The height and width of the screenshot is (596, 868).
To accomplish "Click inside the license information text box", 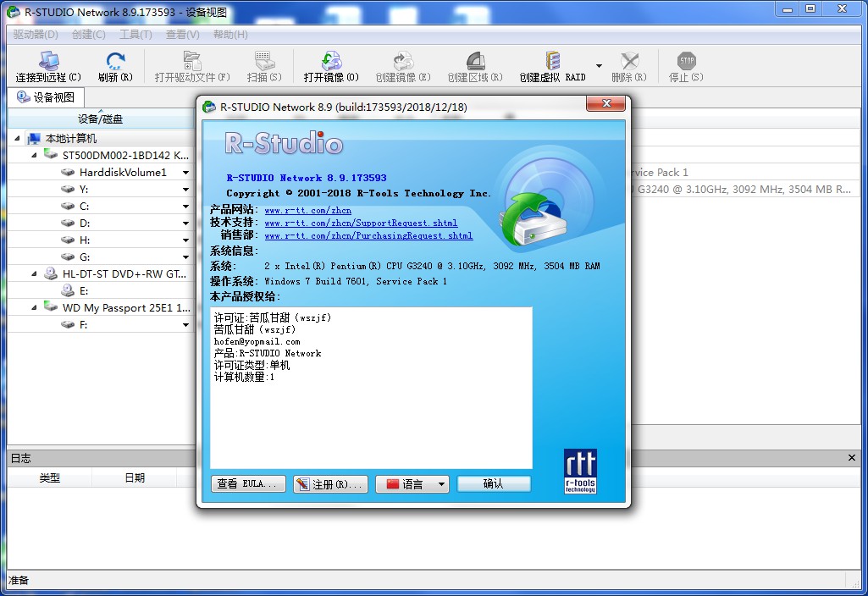I will tap(371, 388).
